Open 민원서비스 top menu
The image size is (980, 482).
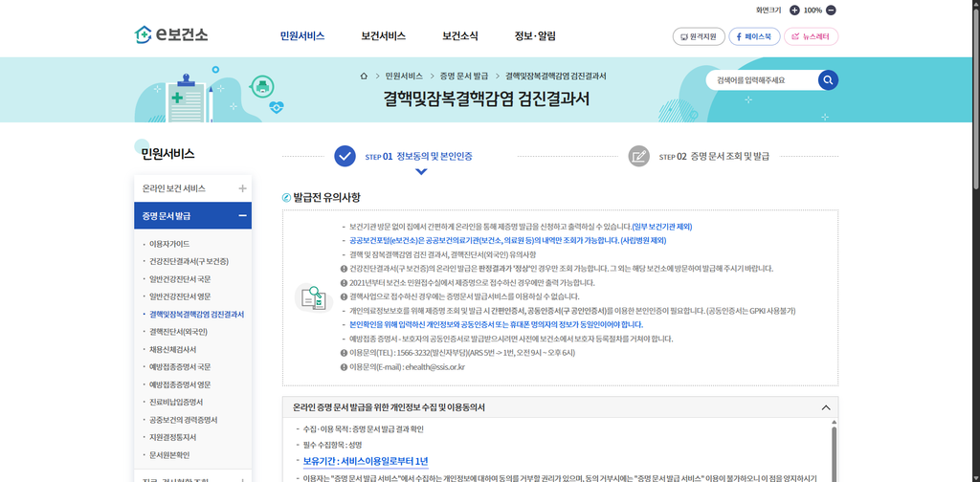click(302, 35)
